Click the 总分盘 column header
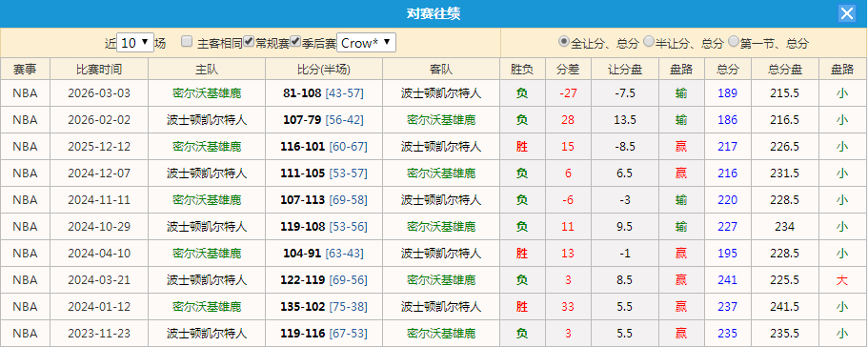The image size is (868, 347). pos(785,70)
